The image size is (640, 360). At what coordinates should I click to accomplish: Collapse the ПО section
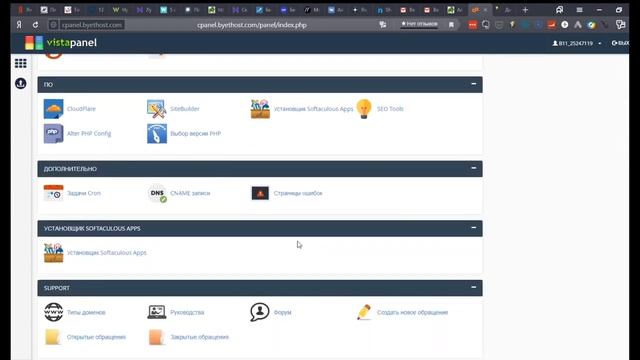(473, 84)
